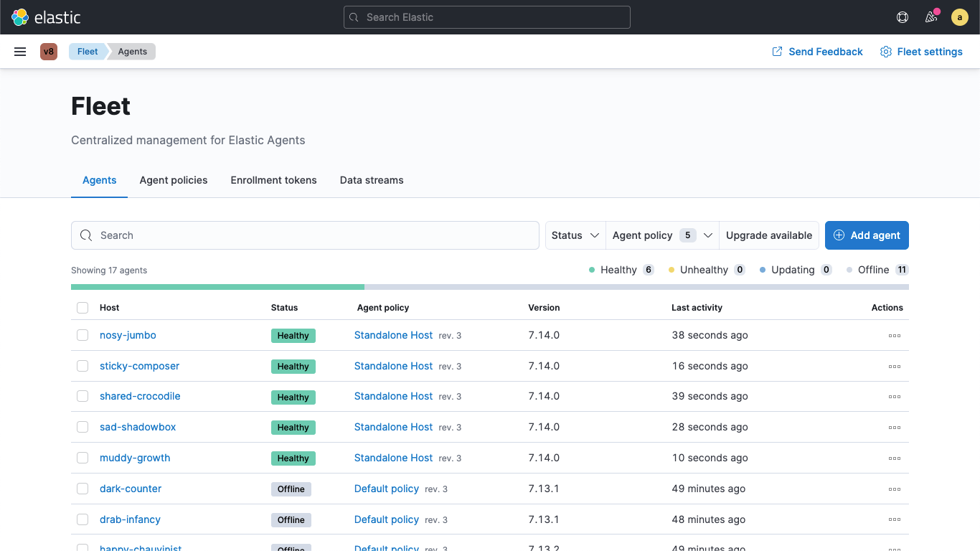This screenshot has width=980, height=551.
Task: Switch to the Agents tab
Action: [x=100, y=180]
